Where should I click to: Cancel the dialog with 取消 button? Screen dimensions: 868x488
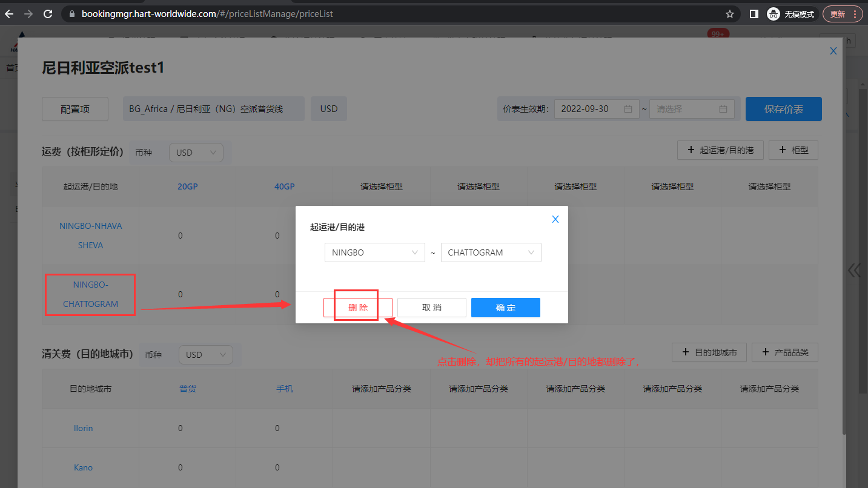[431, 308]
